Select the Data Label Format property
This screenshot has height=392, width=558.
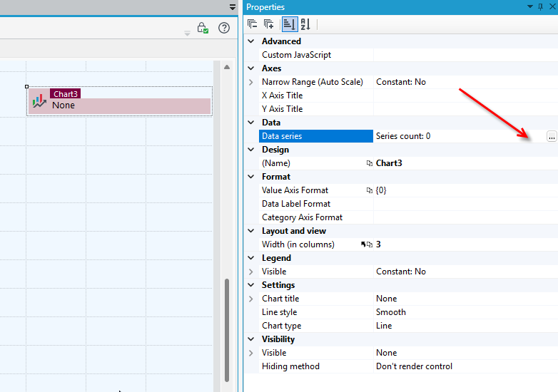tap(296, 204)
